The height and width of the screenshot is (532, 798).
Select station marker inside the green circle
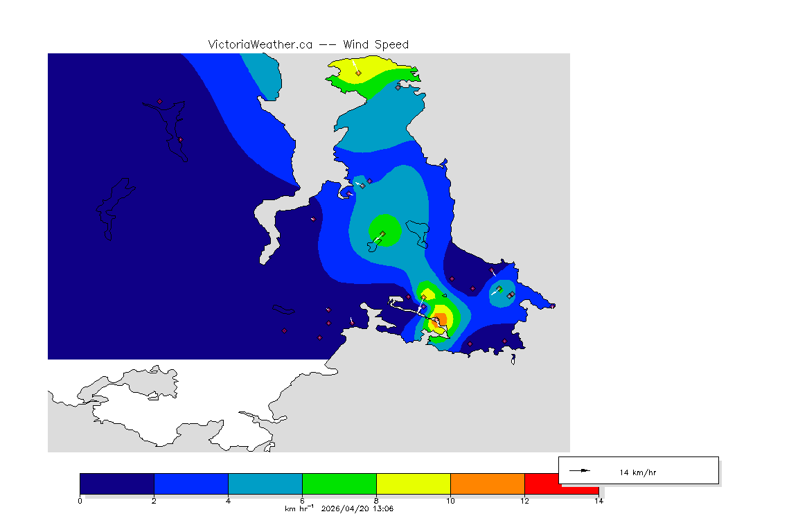click(382, 233)
